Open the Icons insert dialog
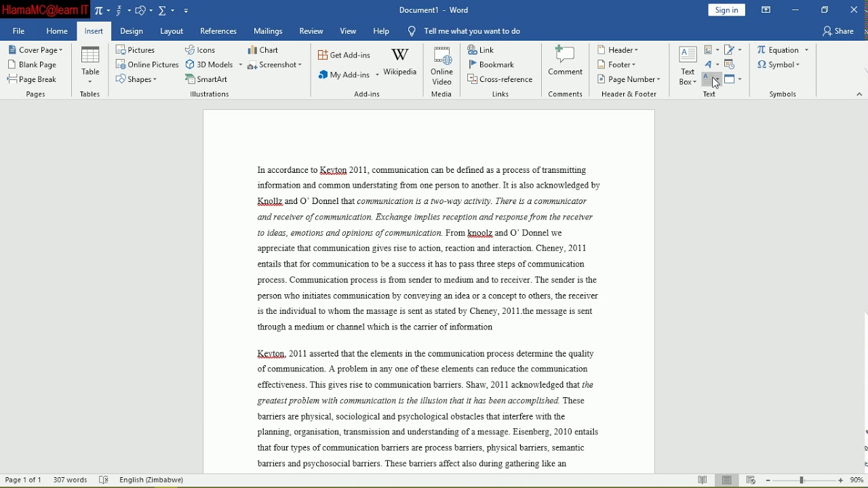868x488 pixels. (201, 50)
